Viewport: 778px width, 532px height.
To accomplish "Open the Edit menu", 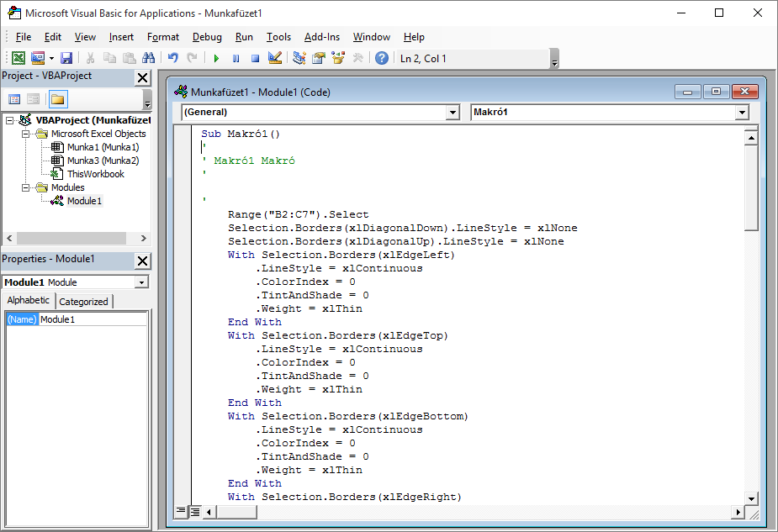I will [x=53, y=37].
